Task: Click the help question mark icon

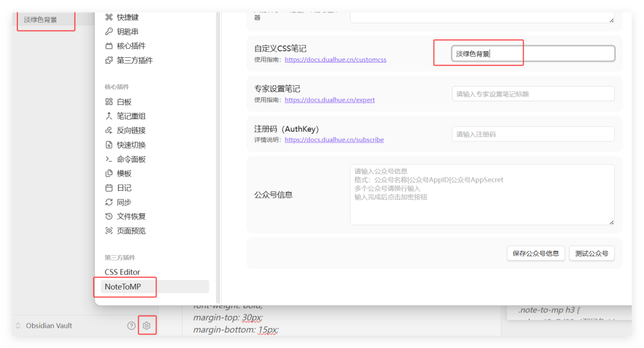Action: (130, 325)
